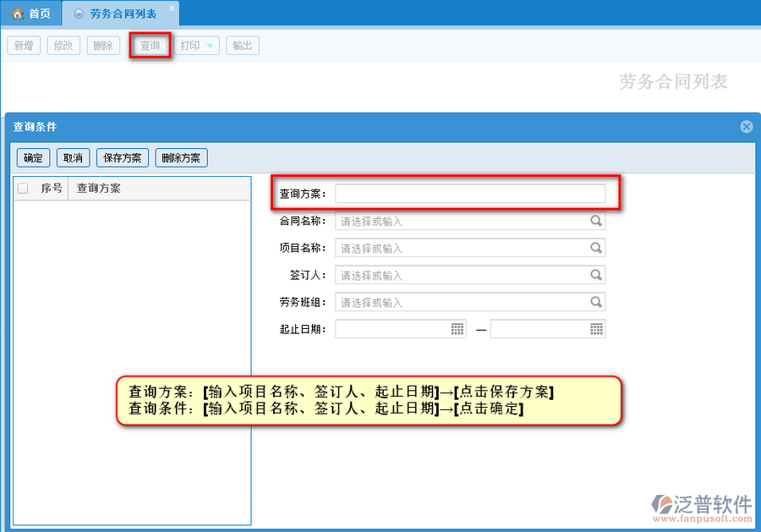Screen dimensions: 761x532
Task: Close the 劳务合同列表 tab
Action: (x=172, y=8)
